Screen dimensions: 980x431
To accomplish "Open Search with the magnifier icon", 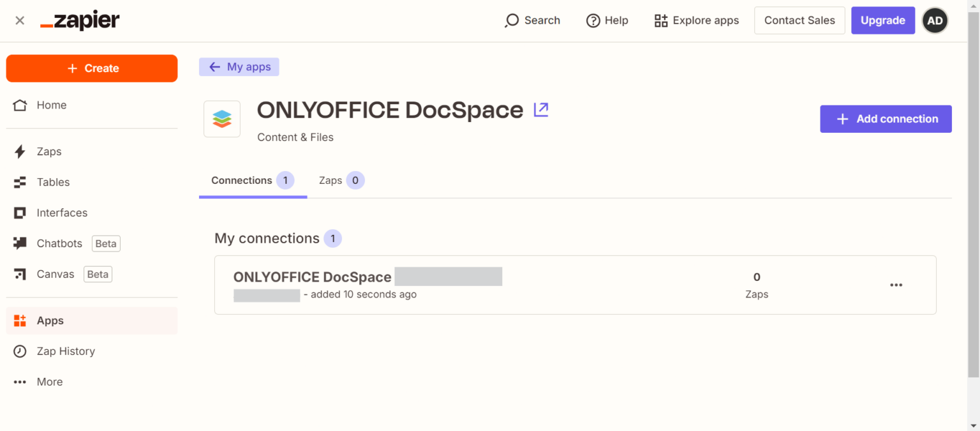I will (512, 20).
